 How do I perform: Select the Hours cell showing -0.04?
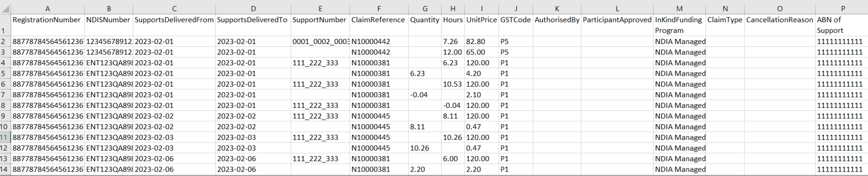(x=453, y=105)
